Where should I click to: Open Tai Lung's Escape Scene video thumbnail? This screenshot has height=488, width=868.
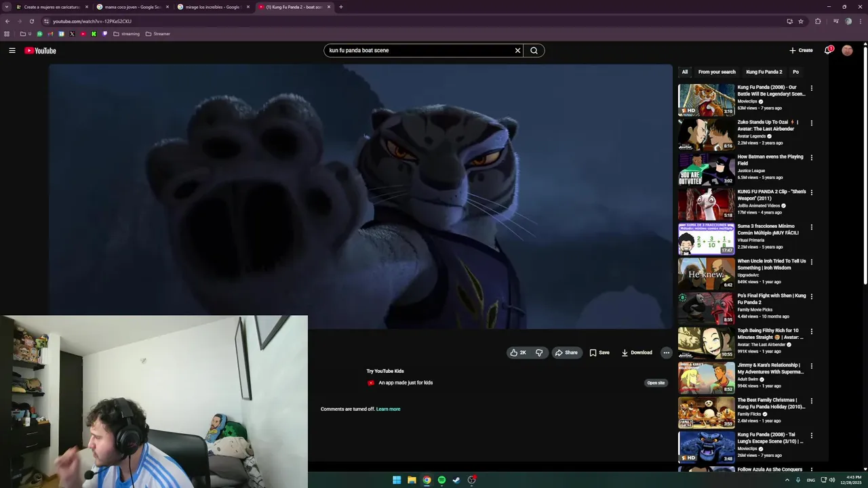pyautogui.click(x=706, y=447)
